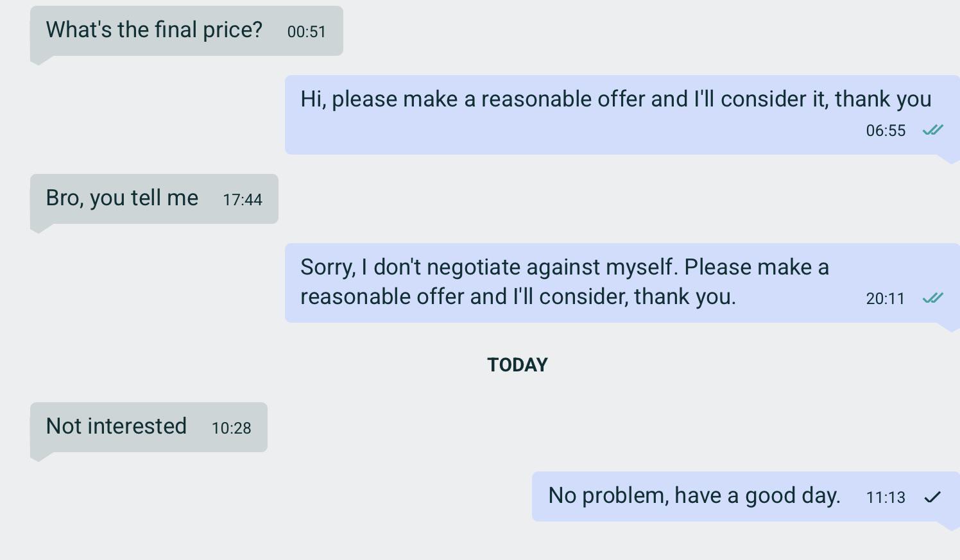Click the tail of the "Not interested" bubble
Viewport: 960px width, 560px height.
(39, 456)
